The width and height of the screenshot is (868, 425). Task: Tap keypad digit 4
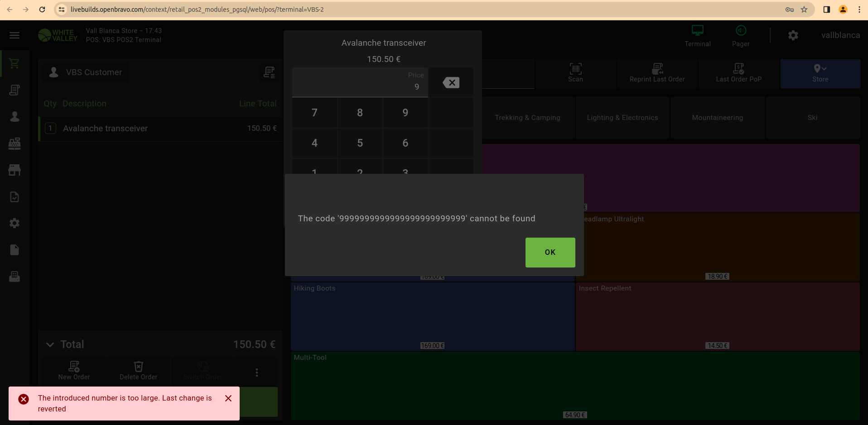[314, 143]
